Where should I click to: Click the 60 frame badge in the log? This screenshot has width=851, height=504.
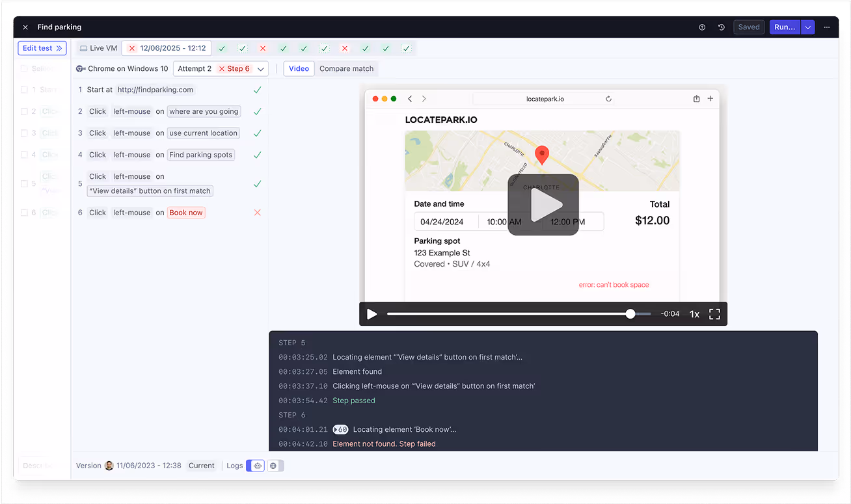coord(340,429)
